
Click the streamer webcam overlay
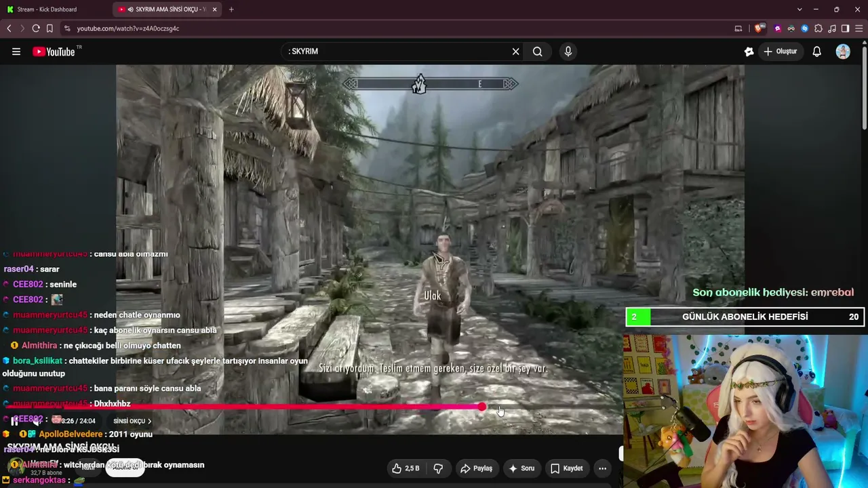[x=745, y=411]
